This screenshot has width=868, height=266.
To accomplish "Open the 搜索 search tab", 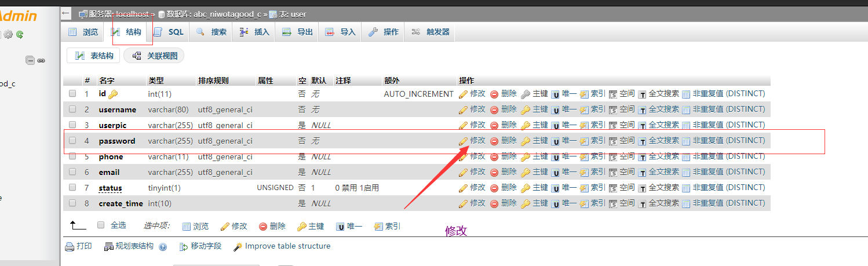I will 211,32.
